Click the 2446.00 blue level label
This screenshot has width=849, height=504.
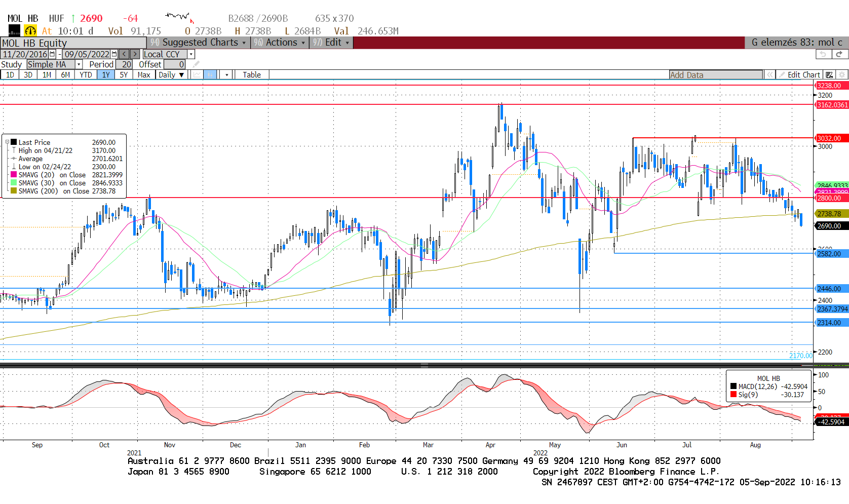click(831, 289)
